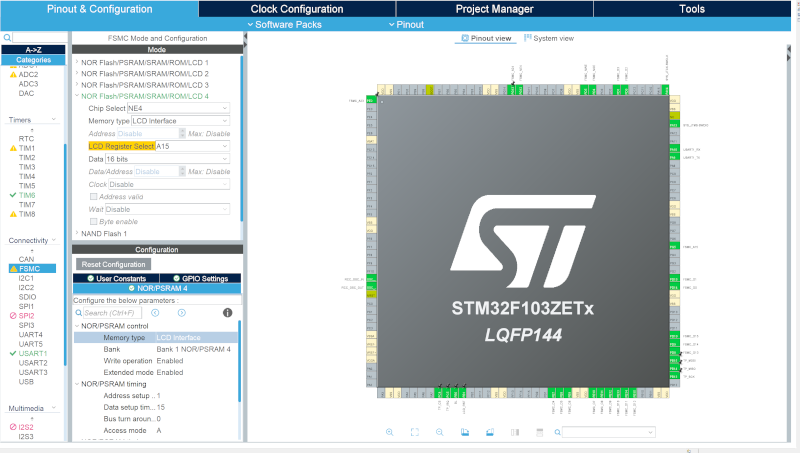Screen dimensions: 800x453
Task: Collapse NOR Flash/PSRAM/SRAM/ROM/LCD 4
Action: [77, 96]
